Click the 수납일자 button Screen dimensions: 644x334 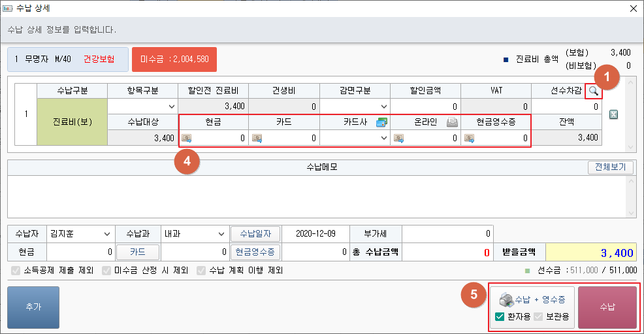(255, 234)
